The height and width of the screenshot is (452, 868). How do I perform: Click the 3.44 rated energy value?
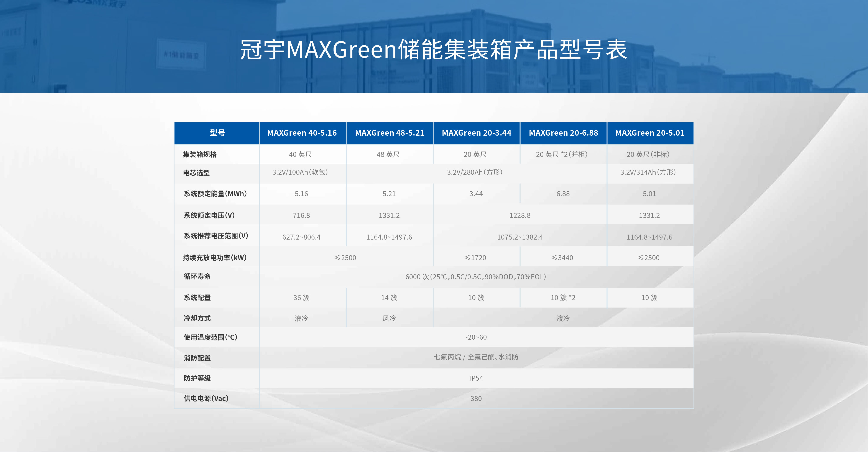coord(476,194)
